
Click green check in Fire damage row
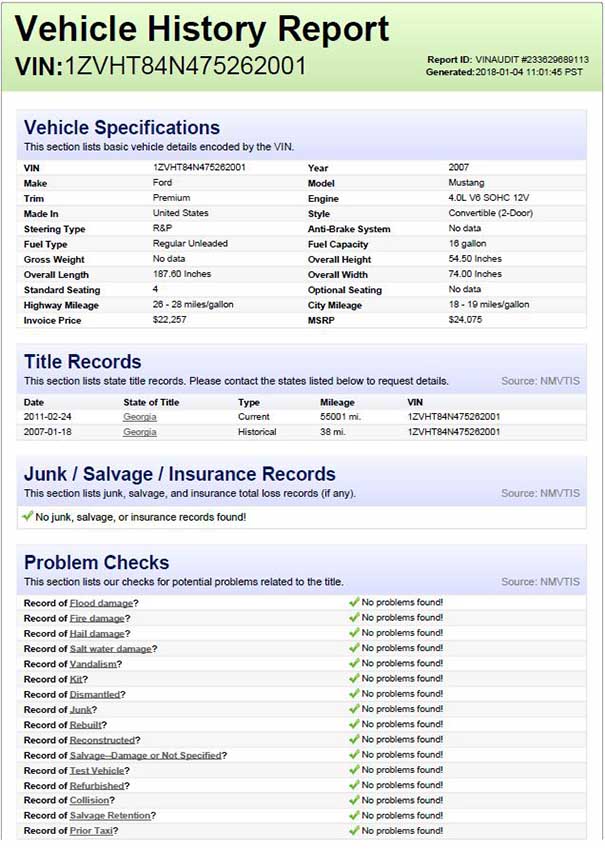(x=354, y=617)
